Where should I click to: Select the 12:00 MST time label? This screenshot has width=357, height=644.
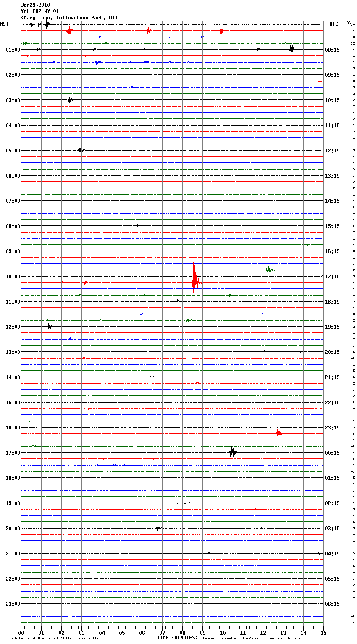coord(13,327)
